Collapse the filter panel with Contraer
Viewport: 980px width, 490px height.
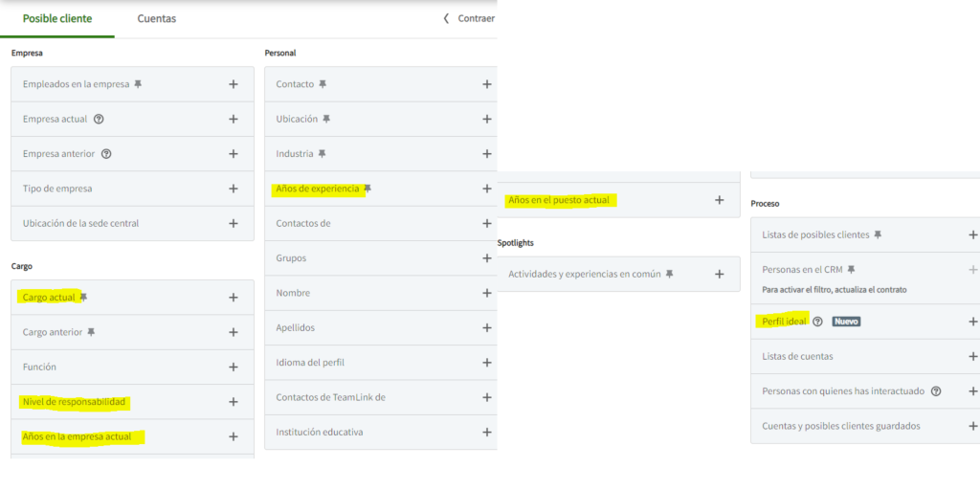(469, 19)
